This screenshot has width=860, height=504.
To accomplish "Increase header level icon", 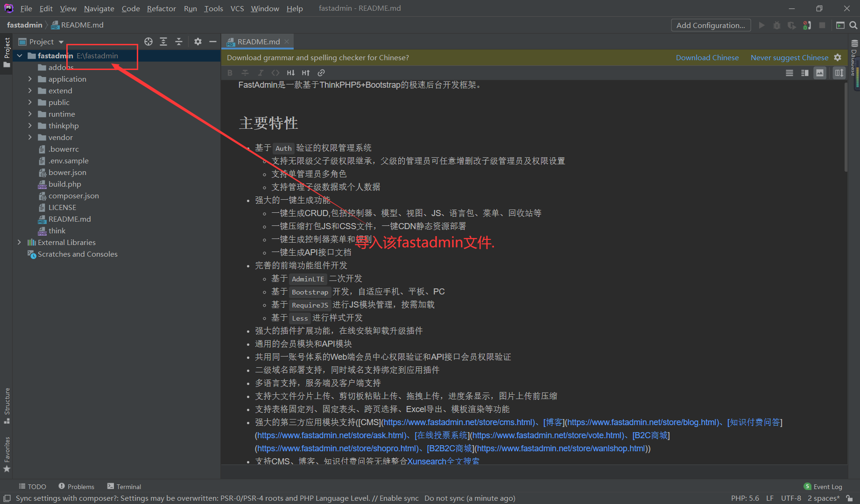I will pos(306,73).
